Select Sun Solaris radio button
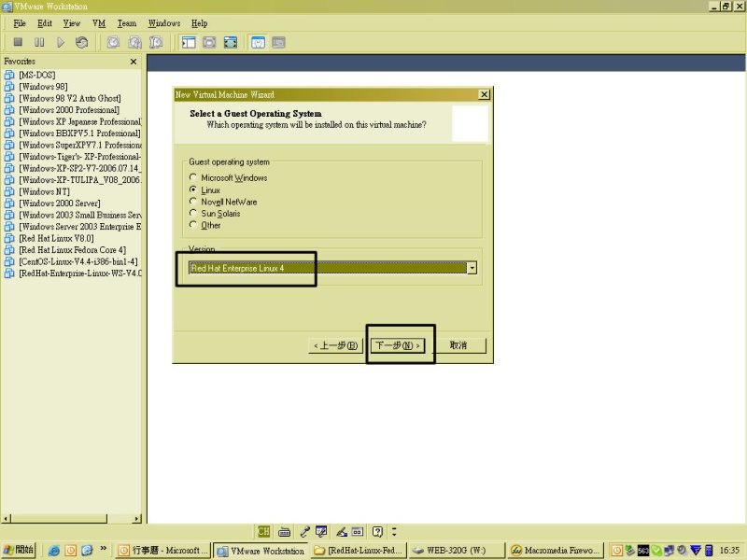This screenshot has width=747, height=560. [193, 213]
